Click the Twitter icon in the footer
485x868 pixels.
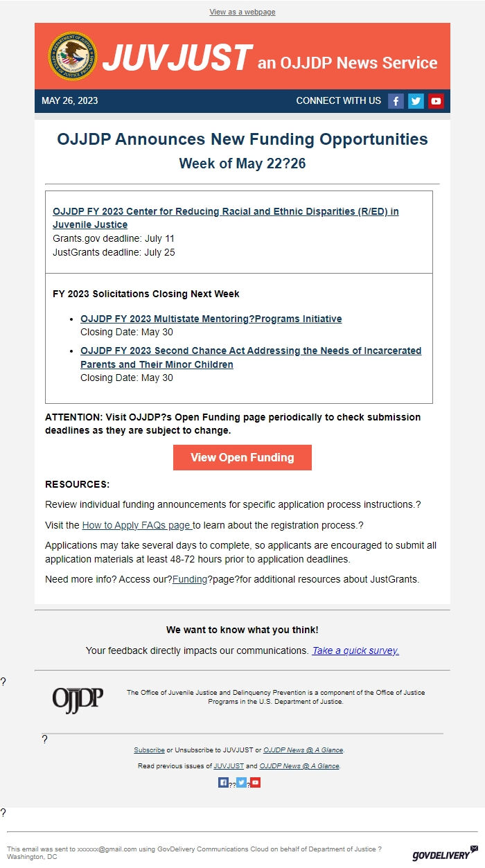[240, 781]
